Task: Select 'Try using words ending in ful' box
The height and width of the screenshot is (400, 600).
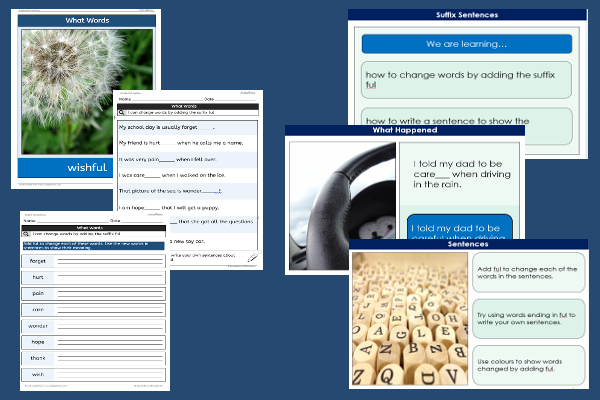Action: click(528, 318)
